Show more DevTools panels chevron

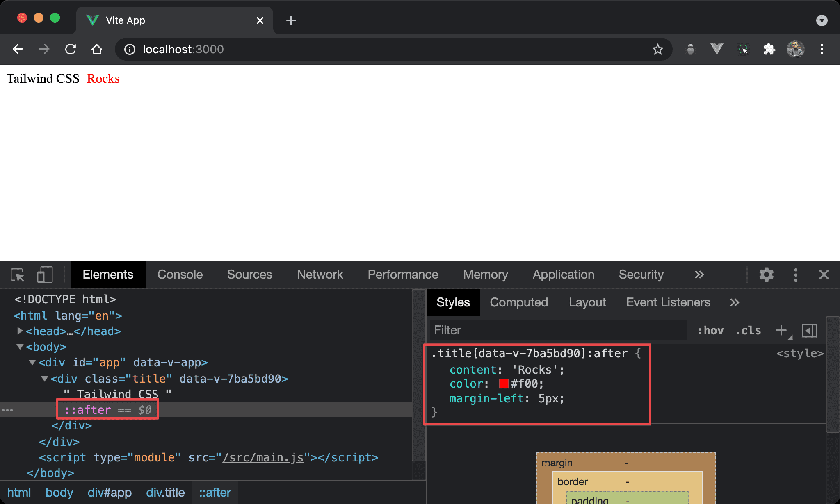click(699, 275)
